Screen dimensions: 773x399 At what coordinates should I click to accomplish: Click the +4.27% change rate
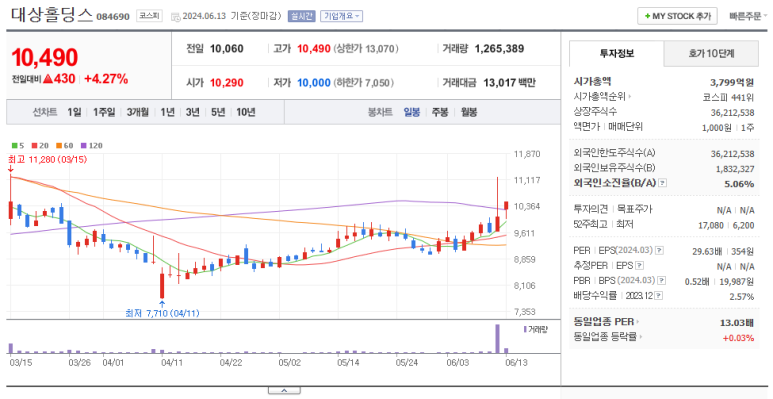tap(106, 79)
